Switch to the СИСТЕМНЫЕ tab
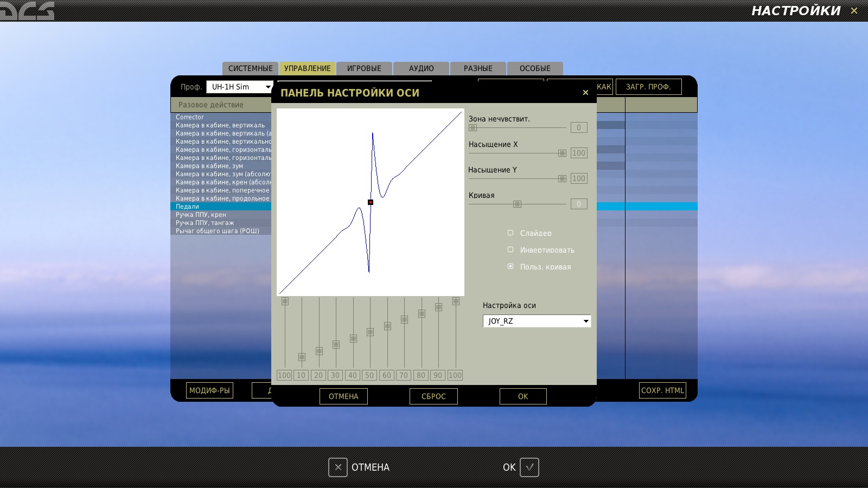 tap(250, 68)
